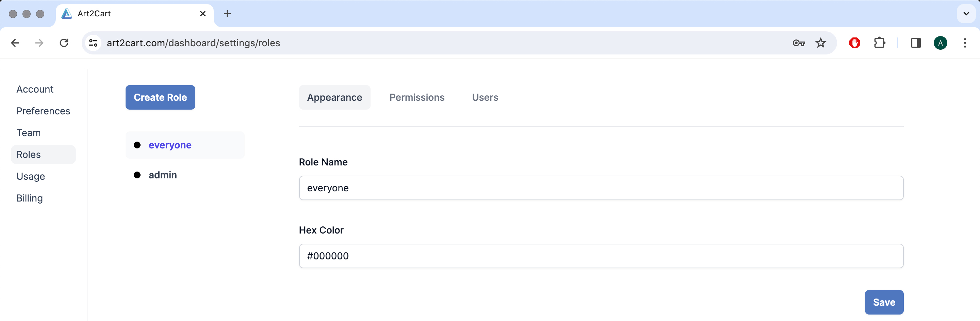Image resolution: width=980 pixels, height=321 pixels.
Task: Select the admin role
Action: point(162,175)
